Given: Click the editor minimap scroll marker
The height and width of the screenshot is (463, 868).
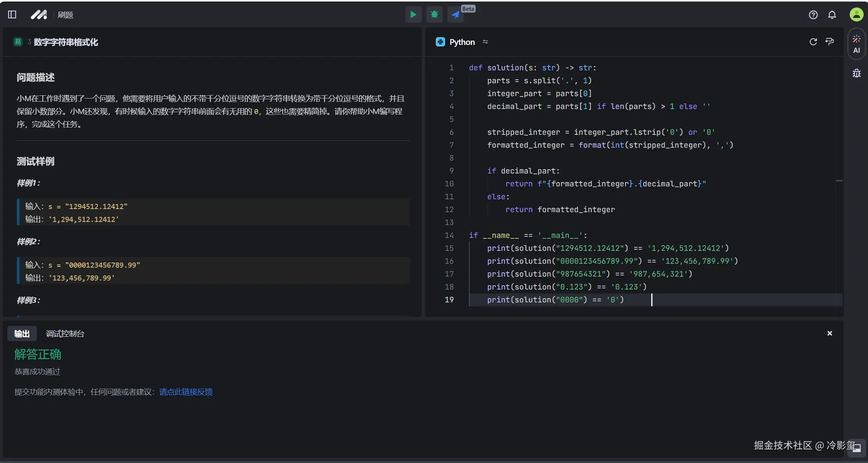Looking at the screenshot, I should click(839, 181).
